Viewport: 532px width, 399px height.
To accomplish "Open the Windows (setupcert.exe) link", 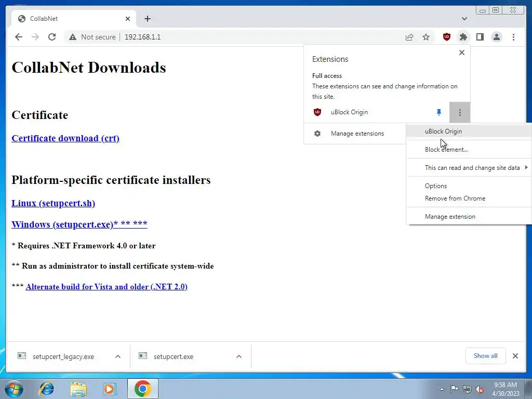I will point(79,224).
